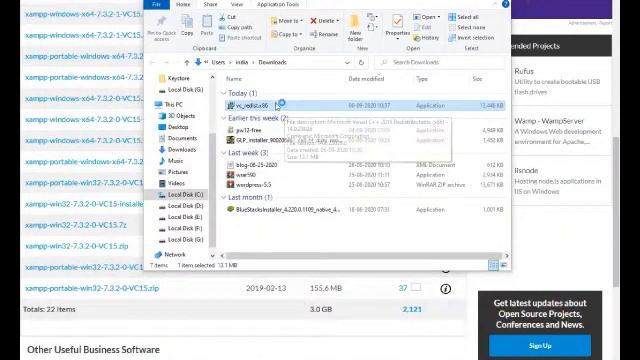Viewport: 640px width, 360px height.
Task: Click the Name column header
Action: tap(234, 79)
